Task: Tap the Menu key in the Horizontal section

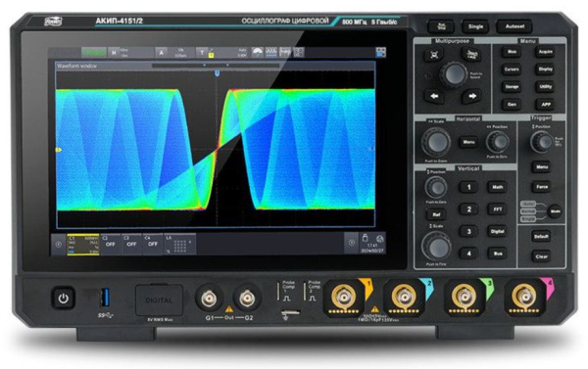Action: click(x=468, y=142)
